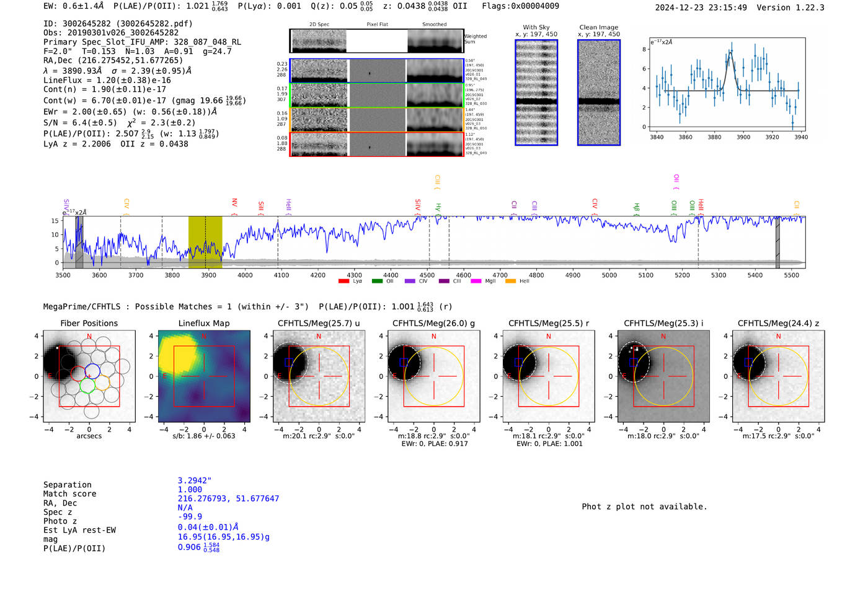The width and height of the screenshot is (868, 591).
Task: Click the With Sky image panel
Action: coord(536,92)
